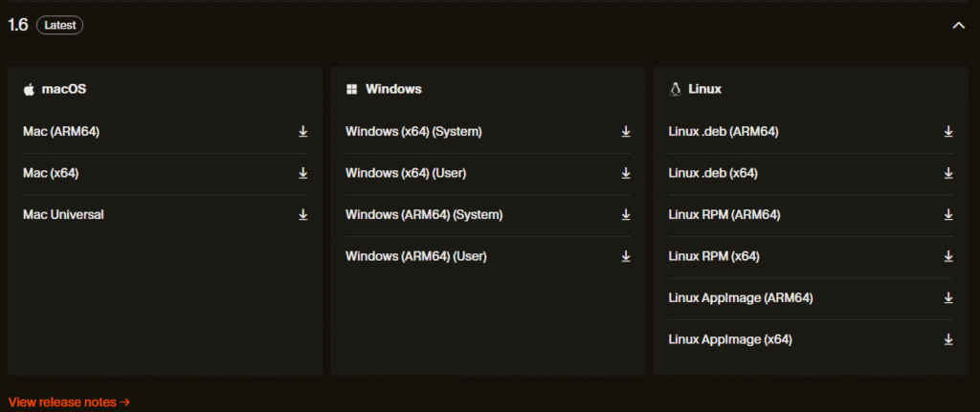Click download icon for Linux AppImage (ARM64)
This screenshot has width=980, height=412.
[948, 298]
